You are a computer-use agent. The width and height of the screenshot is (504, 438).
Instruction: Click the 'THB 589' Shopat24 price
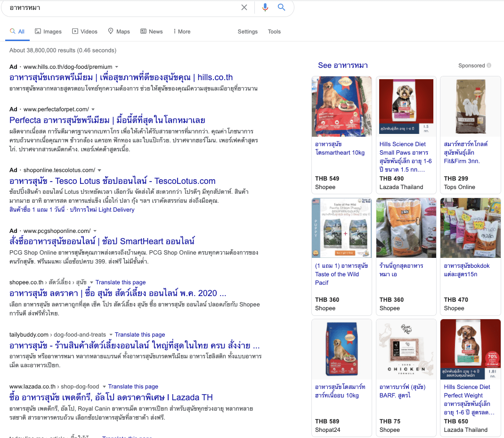[327, 421]
